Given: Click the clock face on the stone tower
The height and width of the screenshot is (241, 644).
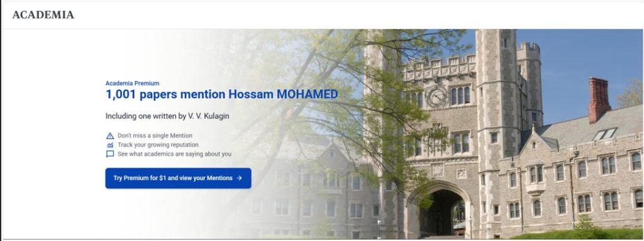Looking at the screenshot, I should (437, 97).
